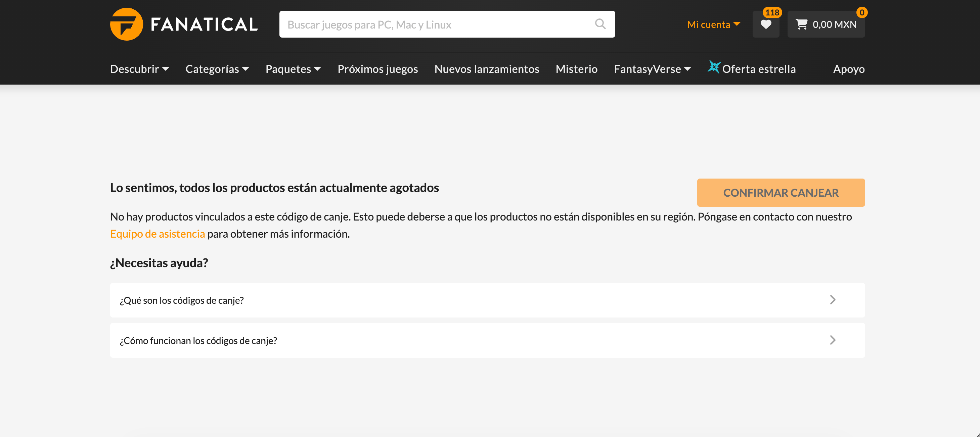Go to Próximos juegos
980x437 pixels.
point(377,69)
